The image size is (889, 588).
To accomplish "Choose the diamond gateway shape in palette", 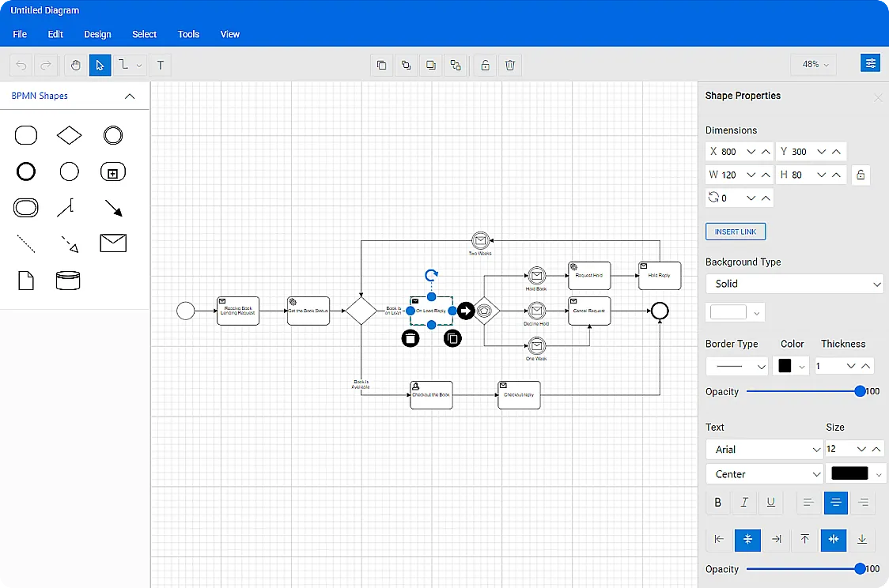I will pyautogui.click(x=70, y=135).
